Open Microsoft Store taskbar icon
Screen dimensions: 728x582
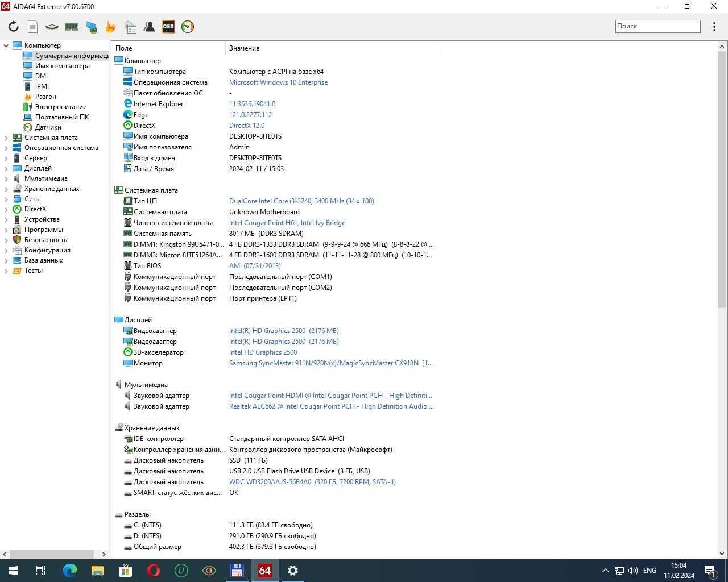click(x=125, y=571)
